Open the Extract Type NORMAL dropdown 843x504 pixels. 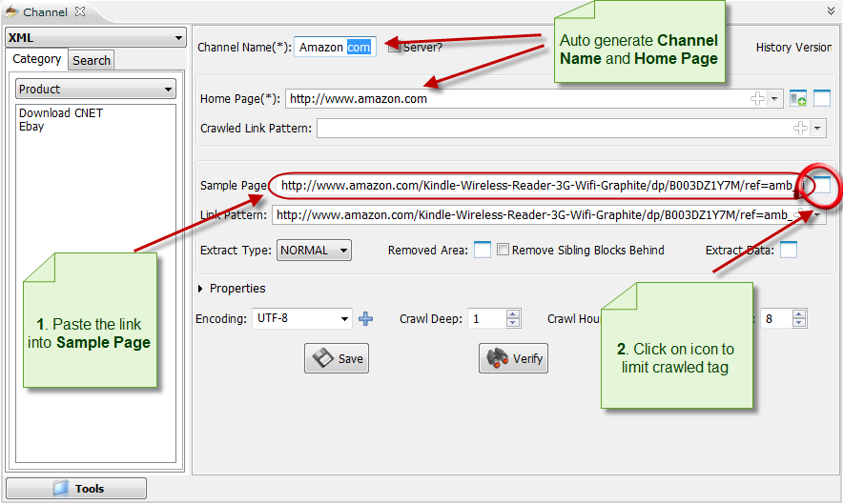(x=314, y=251)
